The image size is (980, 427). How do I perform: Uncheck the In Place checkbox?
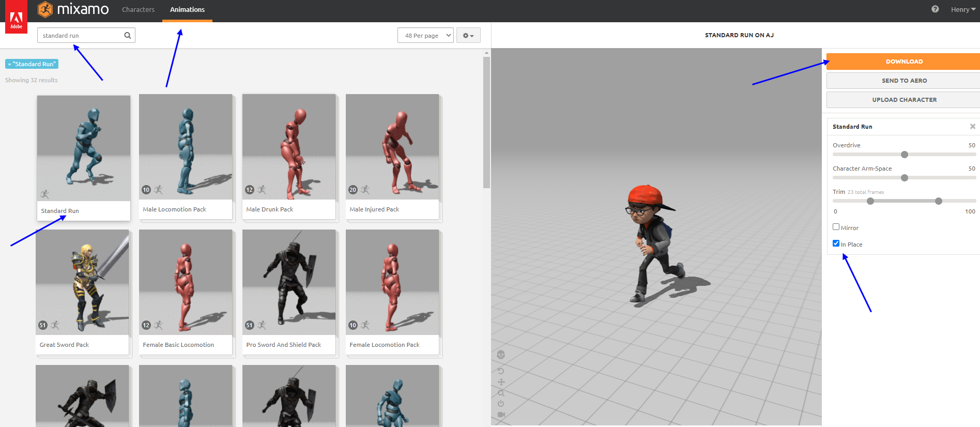(836, 243)
